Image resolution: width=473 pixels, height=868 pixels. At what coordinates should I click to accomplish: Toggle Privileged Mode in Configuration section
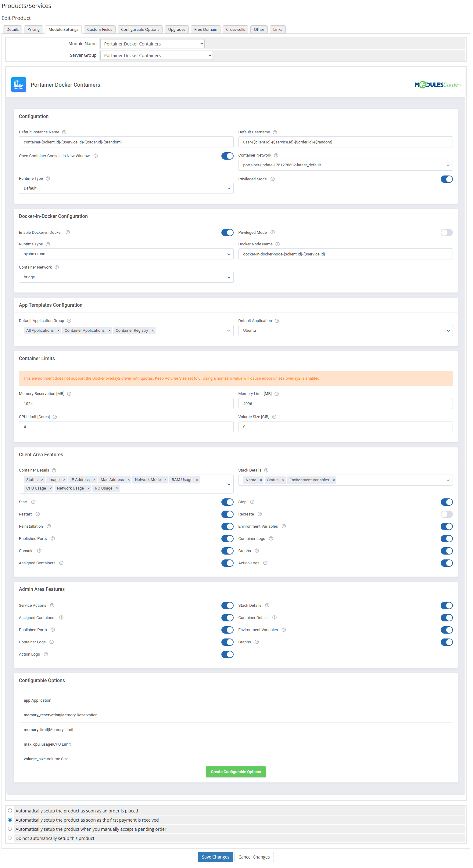click(447, 179)
